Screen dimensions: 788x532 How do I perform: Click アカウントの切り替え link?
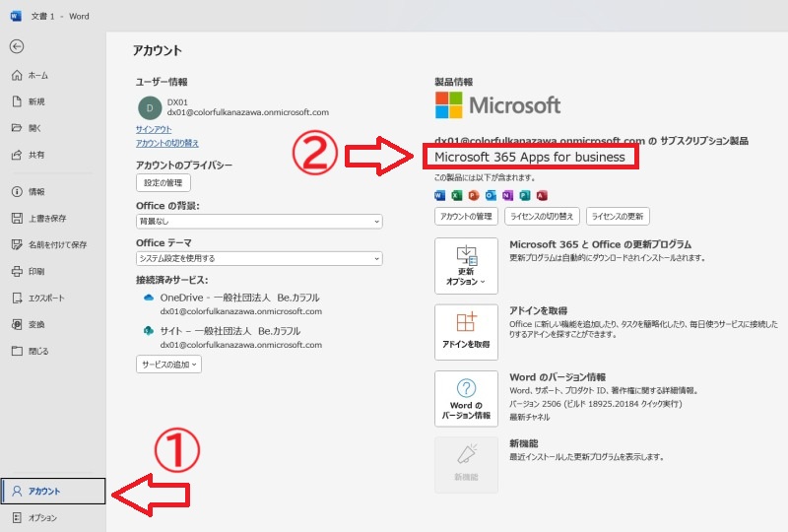[167, 143]
